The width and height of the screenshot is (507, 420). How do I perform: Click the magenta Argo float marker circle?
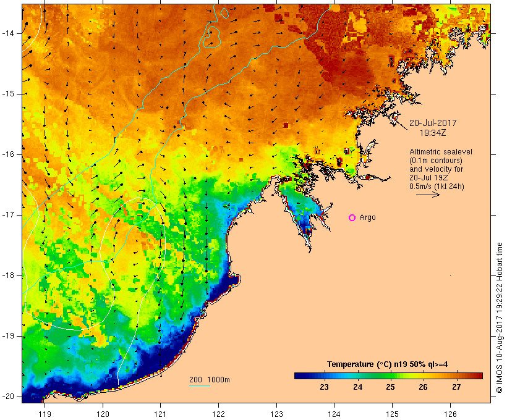(352, 218)
